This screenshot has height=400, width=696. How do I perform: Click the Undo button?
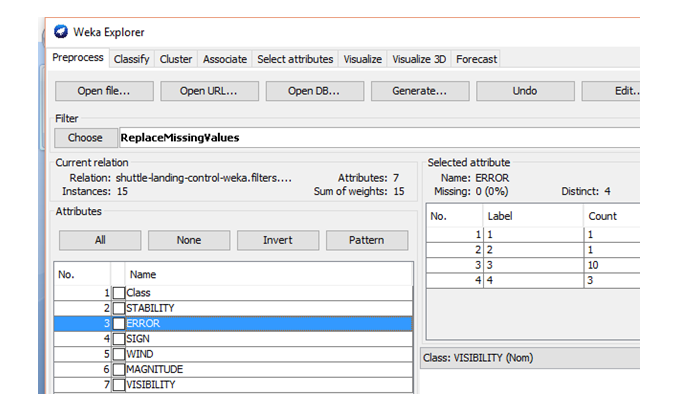pos(525,91)
